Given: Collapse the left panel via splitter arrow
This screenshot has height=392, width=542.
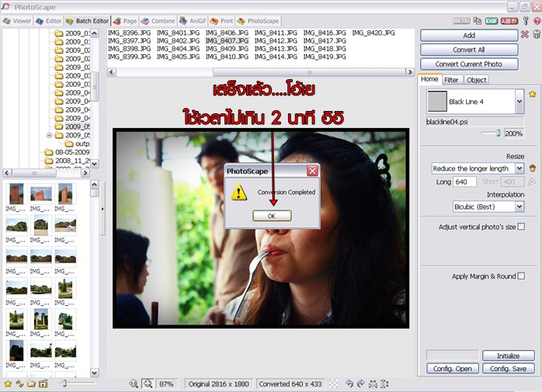Looking at the screenshot, I should [102, 209].
